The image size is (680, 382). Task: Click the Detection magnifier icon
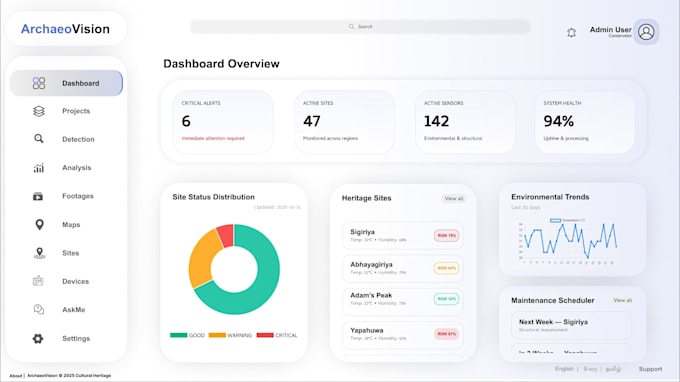(x=39, y=139)
